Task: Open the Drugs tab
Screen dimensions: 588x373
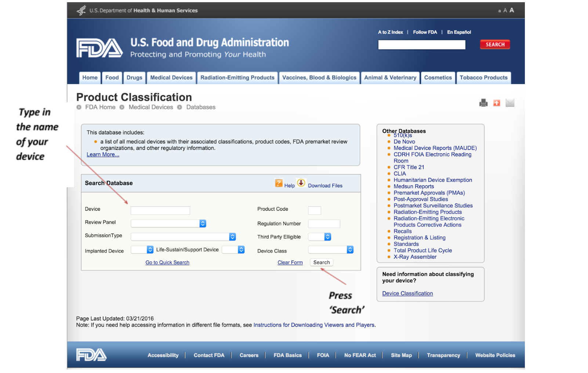Action: pos(134,78)
